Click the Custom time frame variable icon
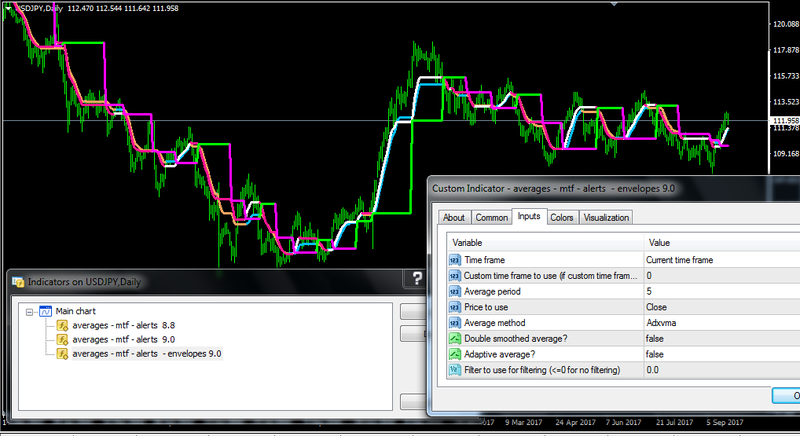Viewport: 800px width, 436px height. pyautogui.click(x=454, y=276)
